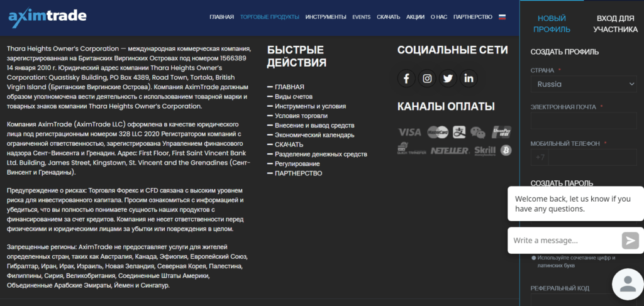644x306 pixels.
Task: Click the Visa payment logo
Action: (x=409, y=132)
